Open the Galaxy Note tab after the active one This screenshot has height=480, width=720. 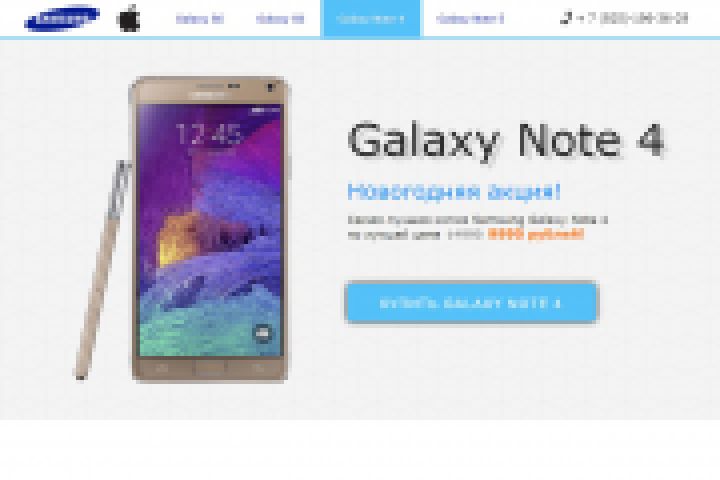[x=470, y=19]
